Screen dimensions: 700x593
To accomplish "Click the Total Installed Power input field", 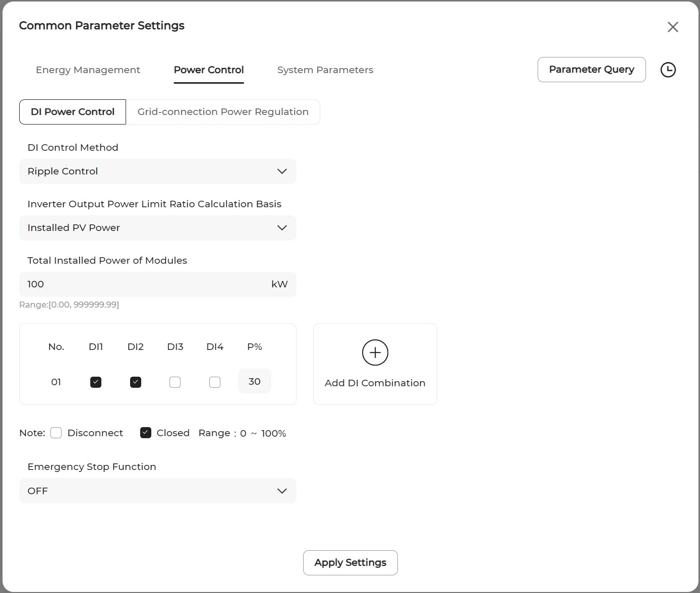I will [146, 284].
